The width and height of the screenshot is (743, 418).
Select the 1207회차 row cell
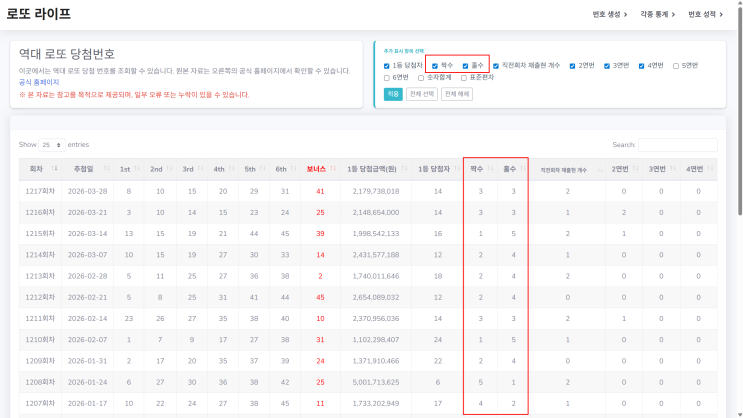point(40,403)
